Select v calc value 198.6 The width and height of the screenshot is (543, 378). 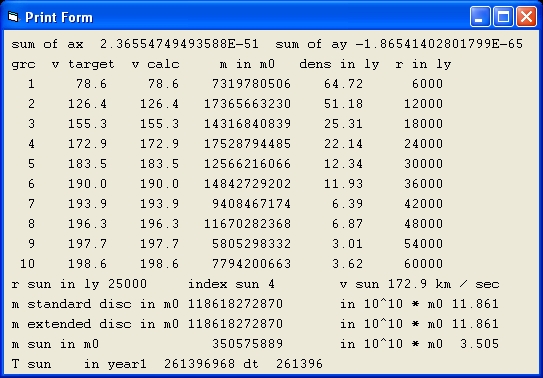159,264
